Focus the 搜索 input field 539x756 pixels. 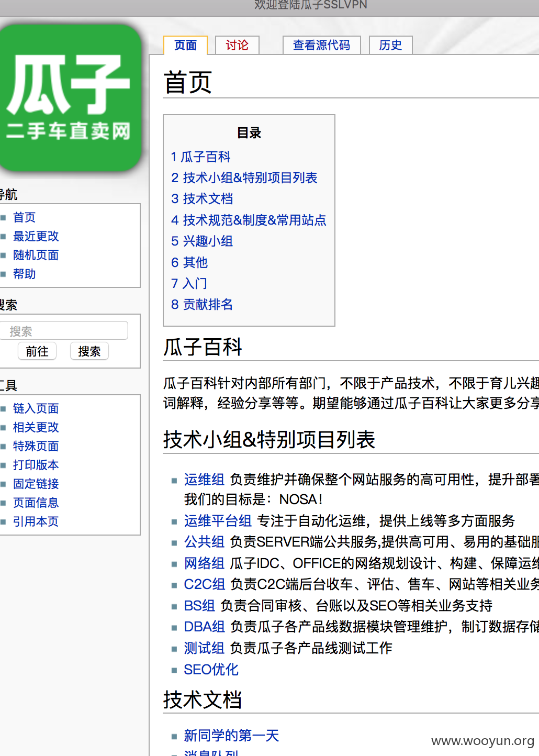(64, 331)
